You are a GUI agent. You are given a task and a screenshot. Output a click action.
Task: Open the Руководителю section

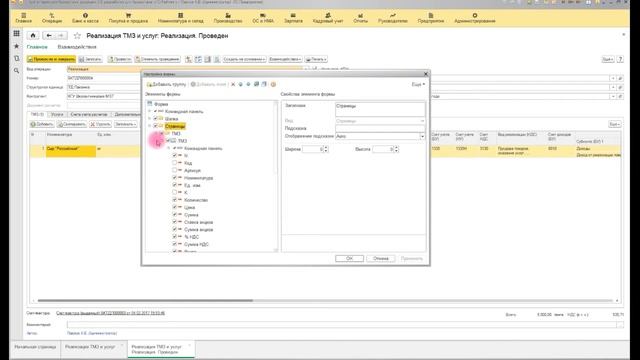(x=393, y=18)
